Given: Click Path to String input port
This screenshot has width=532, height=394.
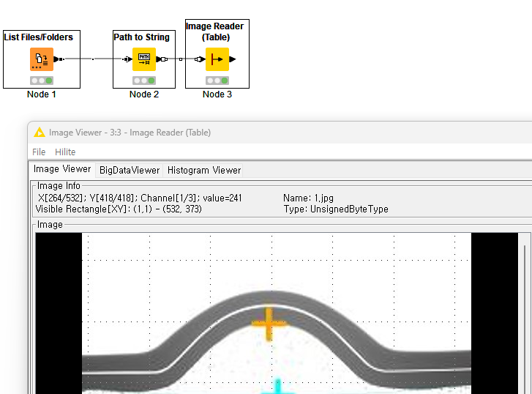Looking at the screenshot, I should [127, 59].
